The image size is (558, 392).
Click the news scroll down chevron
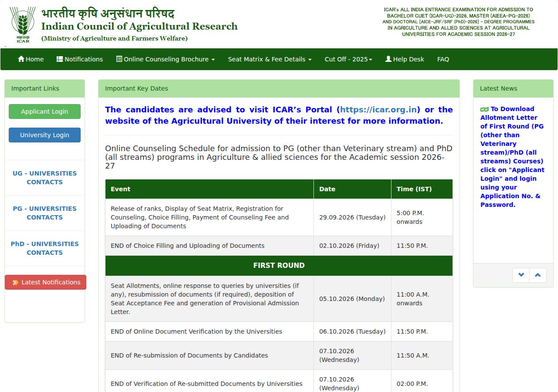(x=521, y=275)
